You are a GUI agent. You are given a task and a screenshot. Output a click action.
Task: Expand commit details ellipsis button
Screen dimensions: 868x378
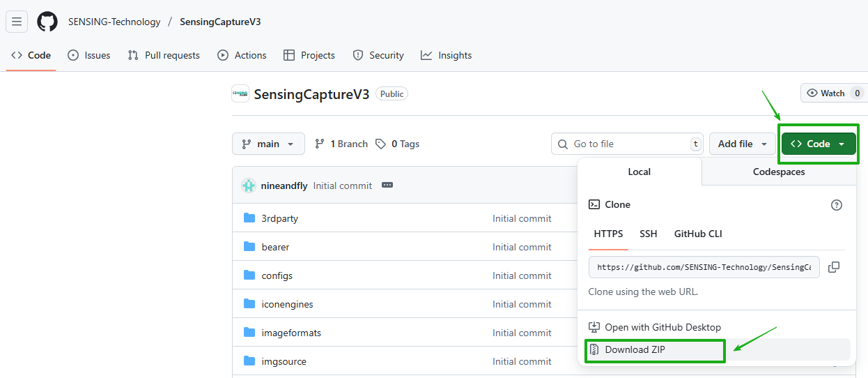click(388, 186)
